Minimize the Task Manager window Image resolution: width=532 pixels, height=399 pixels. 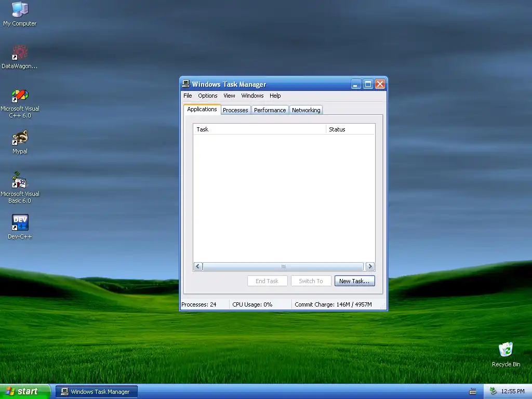pyautogui.click(x=356, y=84)
